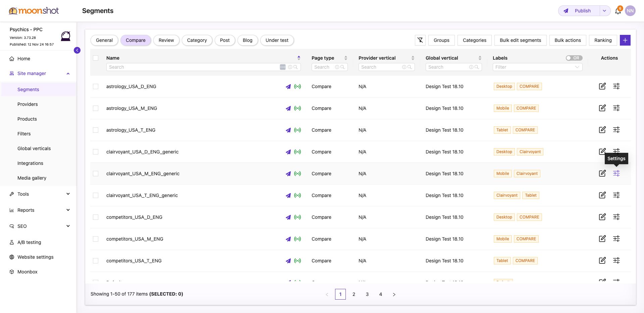
Task: Open settings for astrology_USA_T_ENG
Action: pos(616,130)
